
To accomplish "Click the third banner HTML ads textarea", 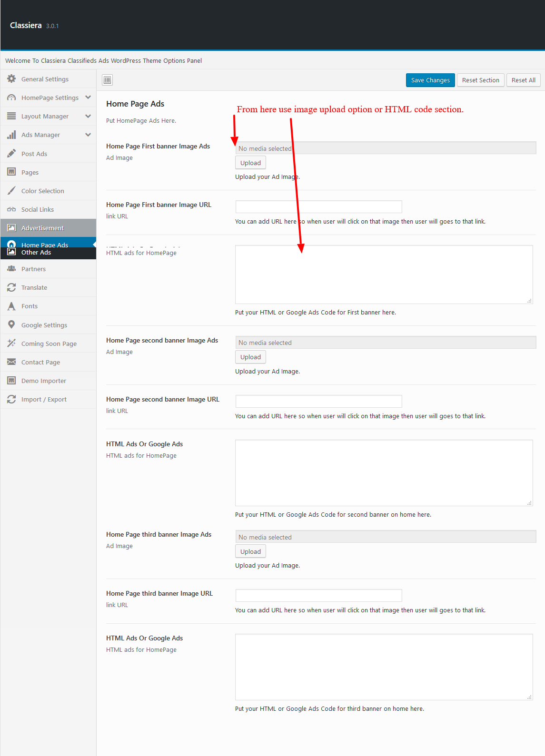I will [x=384, y=667].
